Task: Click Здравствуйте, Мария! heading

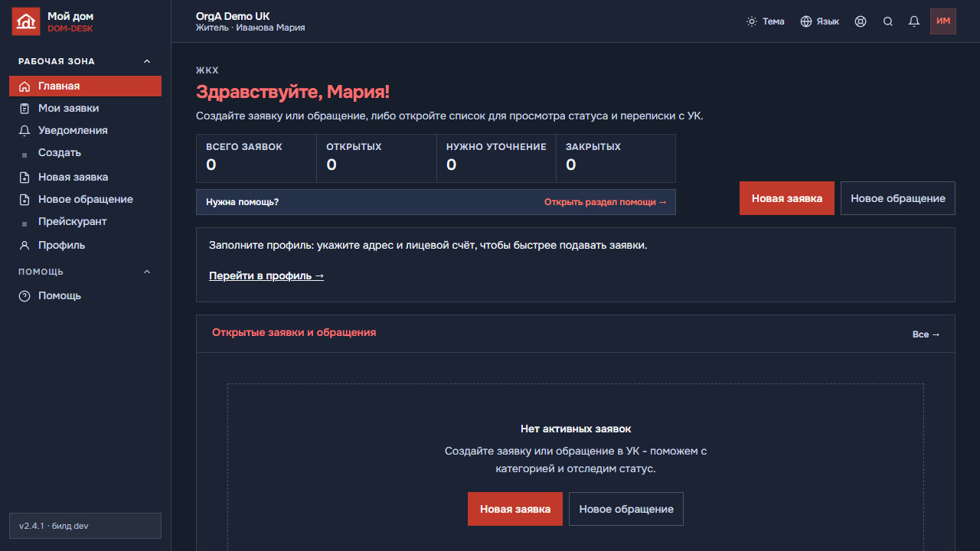Action: pyautogui.click(x=292, y=92)
